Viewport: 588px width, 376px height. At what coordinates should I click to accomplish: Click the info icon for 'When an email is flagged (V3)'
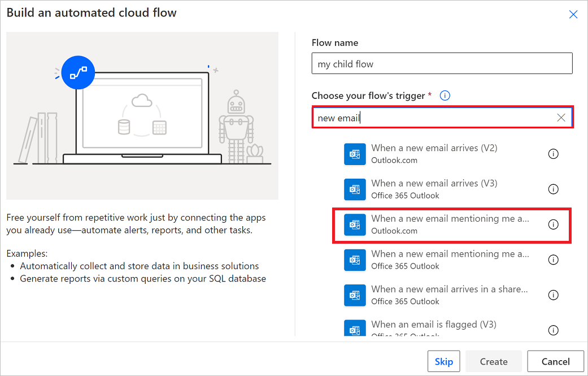click(x=553, y=330)
